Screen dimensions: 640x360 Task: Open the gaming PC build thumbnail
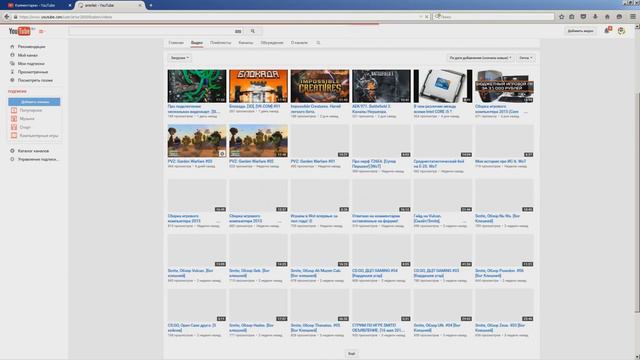coord(504,86)
